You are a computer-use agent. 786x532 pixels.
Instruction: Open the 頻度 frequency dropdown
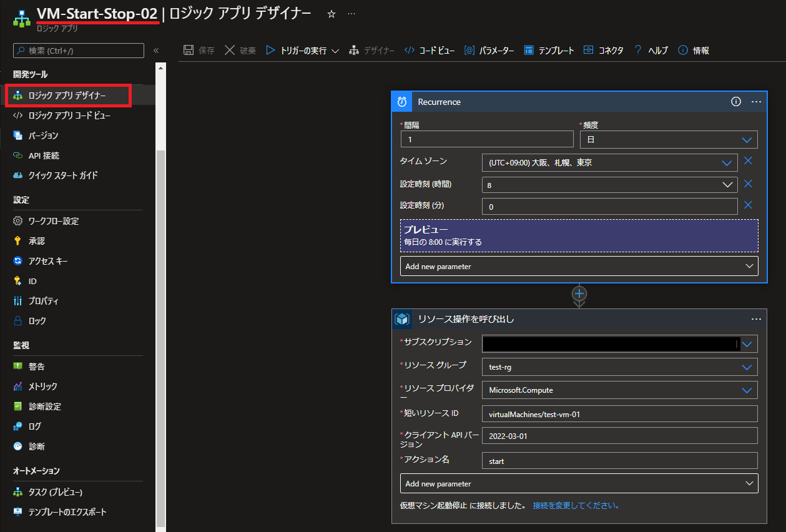pos(669,139)
